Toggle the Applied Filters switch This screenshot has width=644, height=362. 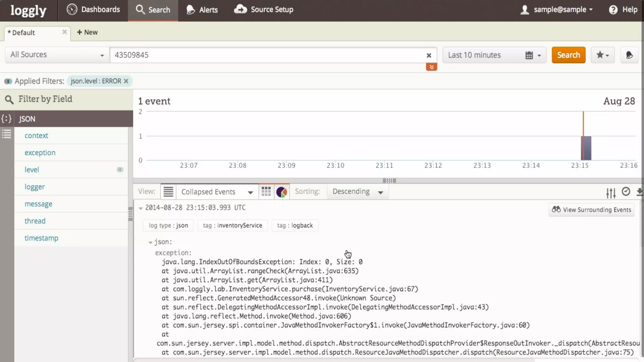(8, 81)
